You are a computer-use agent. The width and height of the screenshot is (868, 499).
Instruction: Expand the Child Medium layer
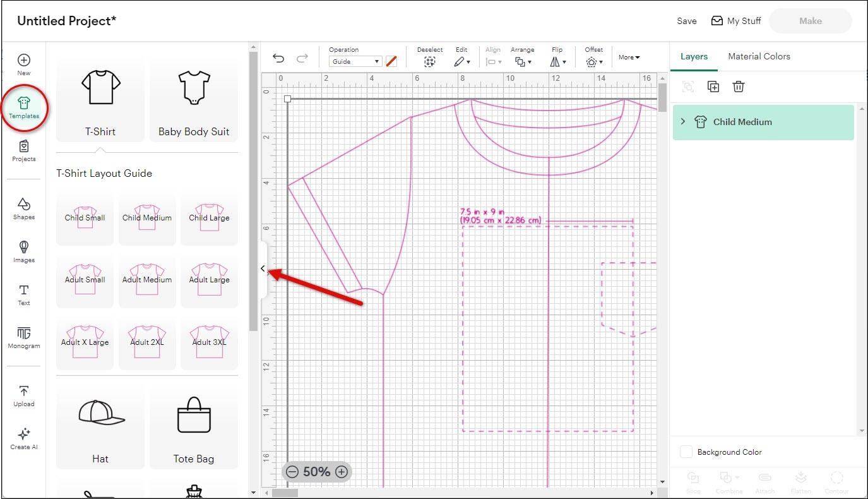click(683, 122)
